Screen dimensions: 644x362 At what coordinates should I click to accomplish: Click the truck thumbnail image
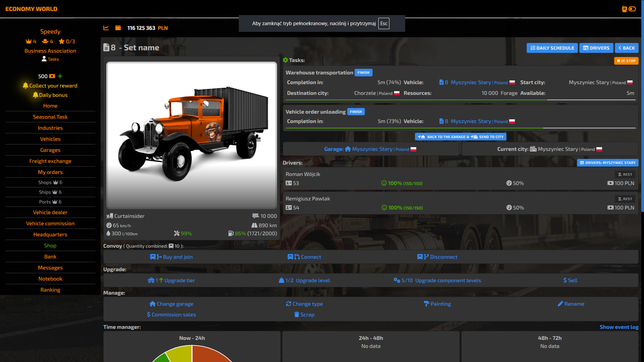pos(192,135)
